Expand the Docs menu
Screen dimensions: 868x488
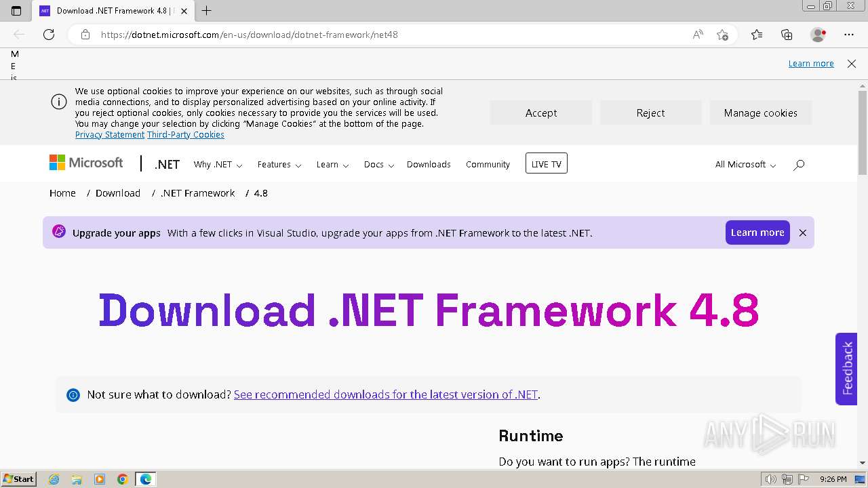(x=378, y=165)
